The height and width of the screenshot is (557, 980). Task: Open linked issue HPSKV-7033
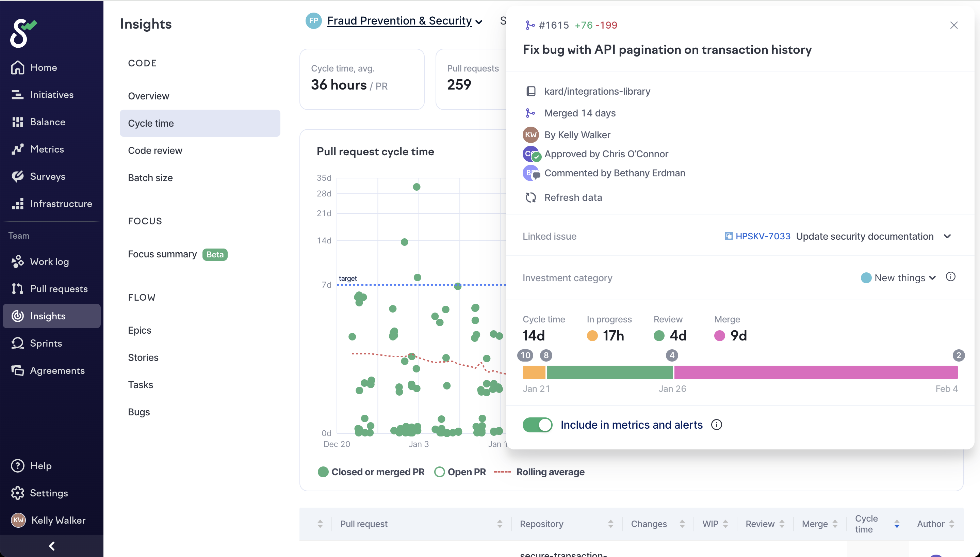[763, 236]
